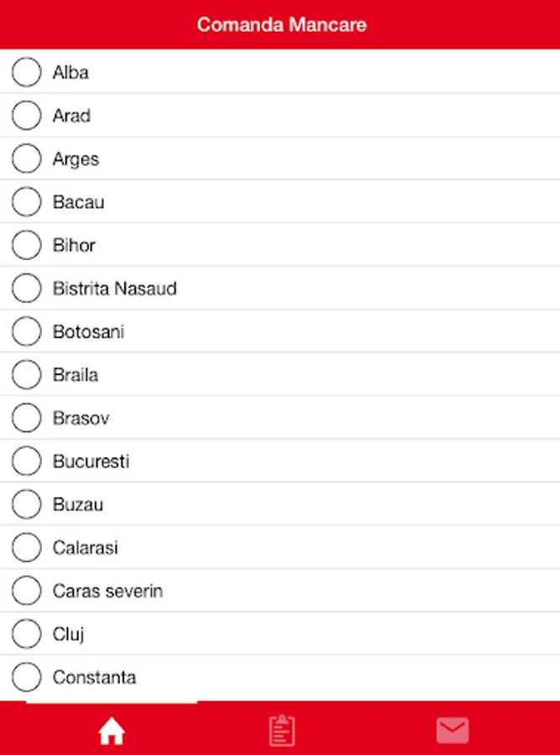The image size is (560, 755).
Task: Click the Comanda Mancare header title
Action: [x=282, y=24]
